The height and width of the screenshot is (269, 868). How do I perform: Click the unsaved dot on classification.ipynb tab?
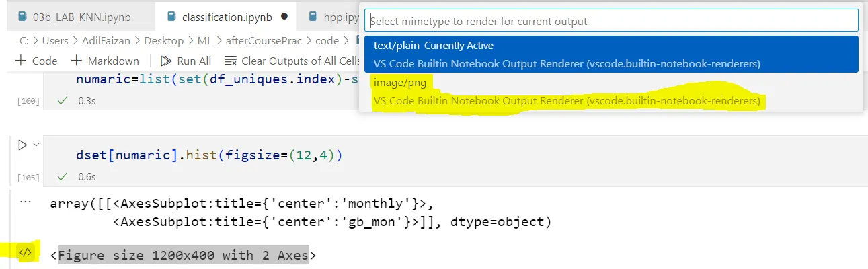[x=284, y=15]
